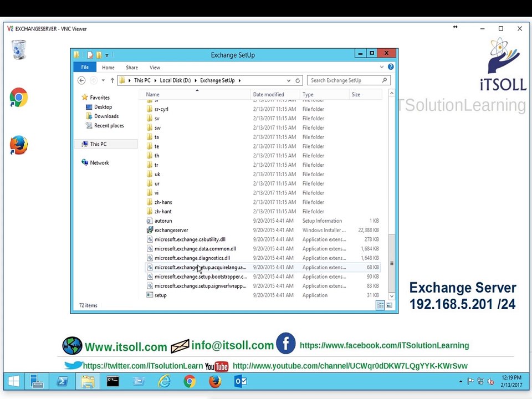Viewport: 532px width, 399px height.
Task: Switch to Large icons view layout icon
Action: tap(390, 305)
